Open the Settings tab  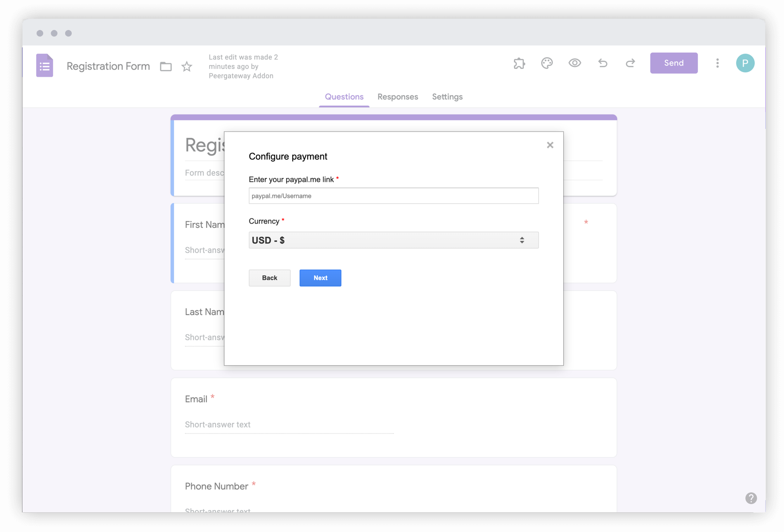[447, 97]
